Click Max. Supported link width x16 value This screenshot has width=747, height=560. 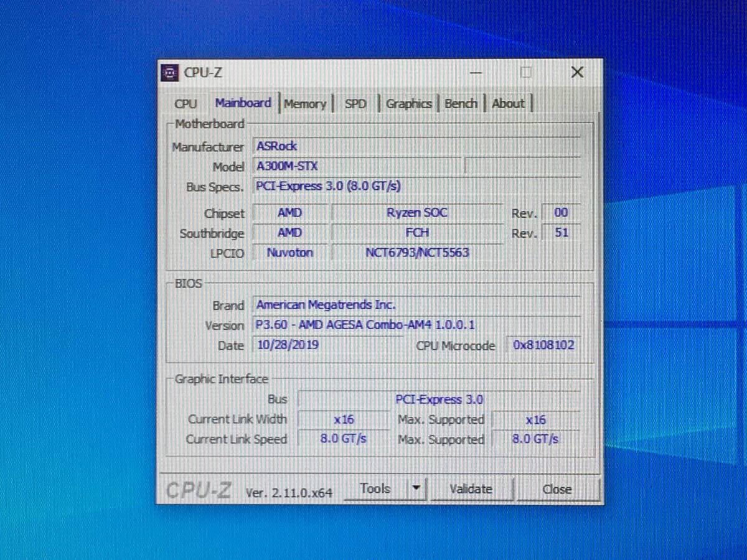tap(535, 419)
